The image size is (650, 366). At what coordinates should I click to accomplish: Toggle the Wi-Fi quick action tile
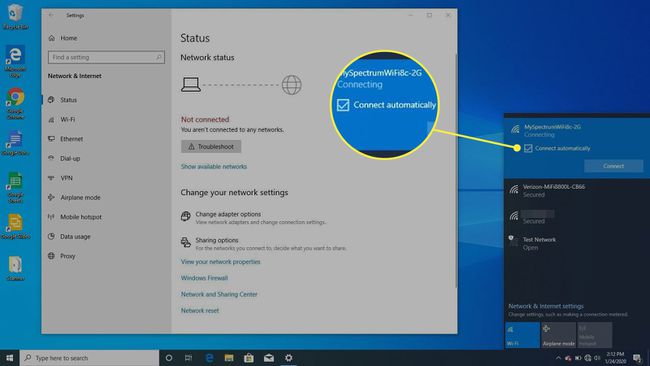(522, 334)
